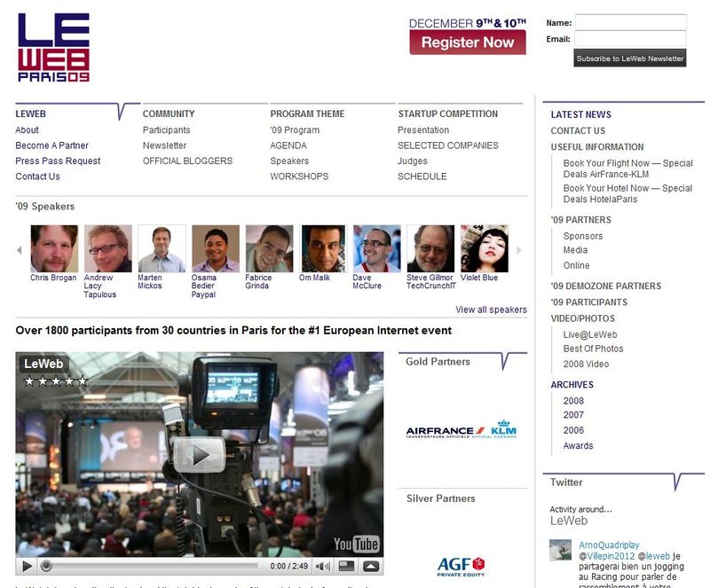Select Om Malik's speaker photo
The height and width of the screenshot is (588, 710).
(x=323, y=248)
